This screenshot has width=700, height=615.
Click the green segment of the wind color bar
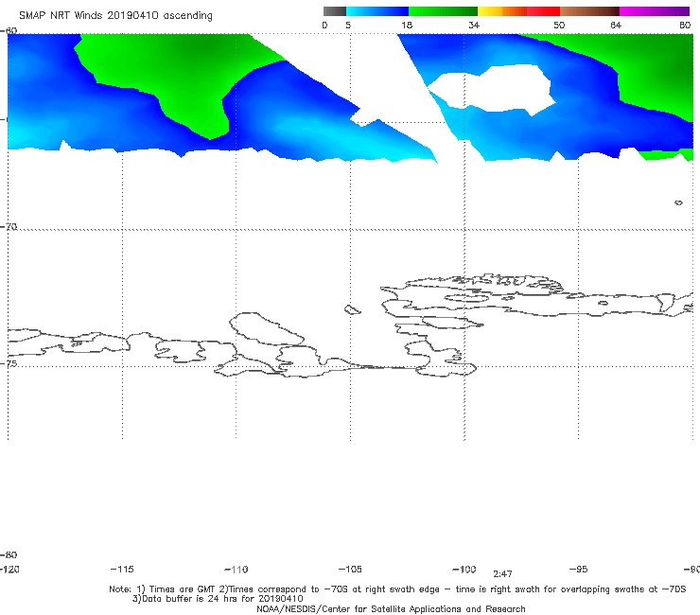coord(443,11)
